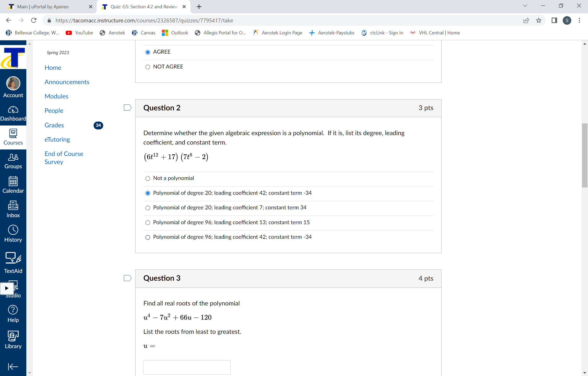Close the Main uPortal tab
The height and width of the screenshot is (376, 588).
point(90,7)
